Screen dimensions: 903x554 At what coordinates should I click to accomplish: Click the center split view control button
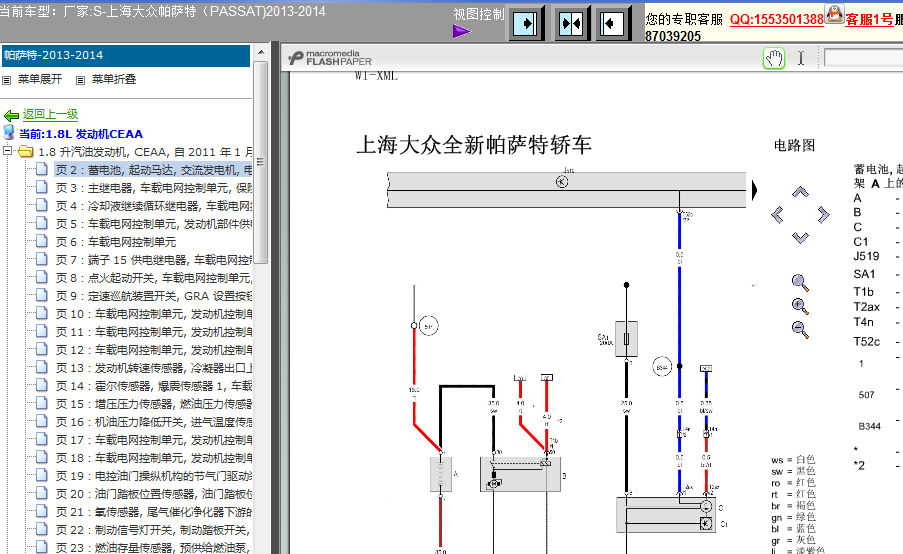click(x=571, y=24)
